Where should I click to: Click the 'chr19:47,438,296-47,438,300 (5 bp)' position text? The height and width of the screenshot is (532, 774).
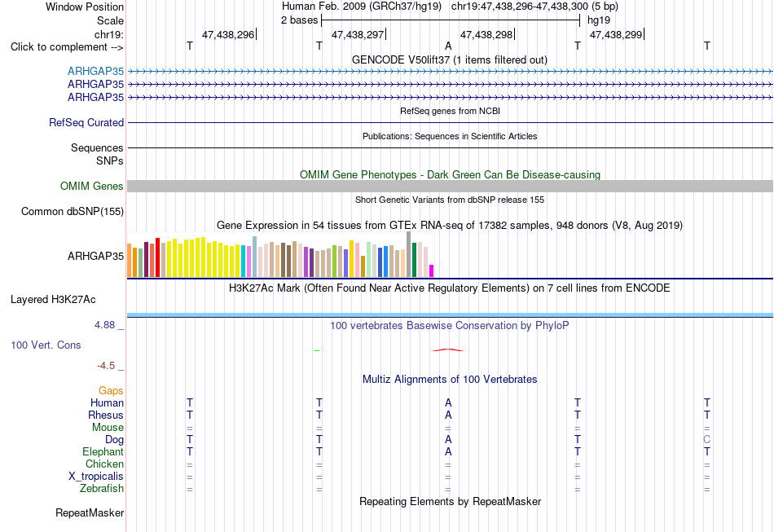coord(534,7)
